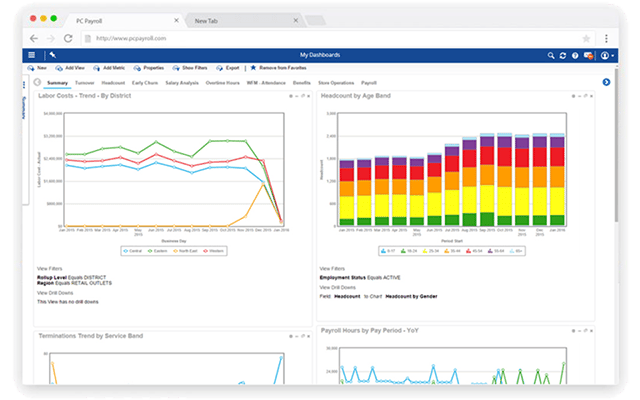This screenshot has width=640, height=400.
Task: Toggle Central series in Labor Costs legend
Action: (x=133, y=251)
